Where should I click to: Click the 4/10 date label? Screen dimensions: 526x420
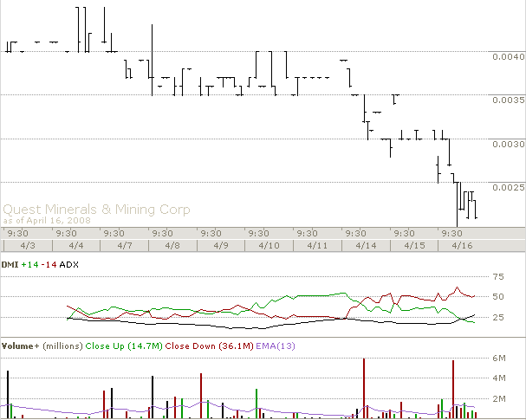[x=269, y=246]
